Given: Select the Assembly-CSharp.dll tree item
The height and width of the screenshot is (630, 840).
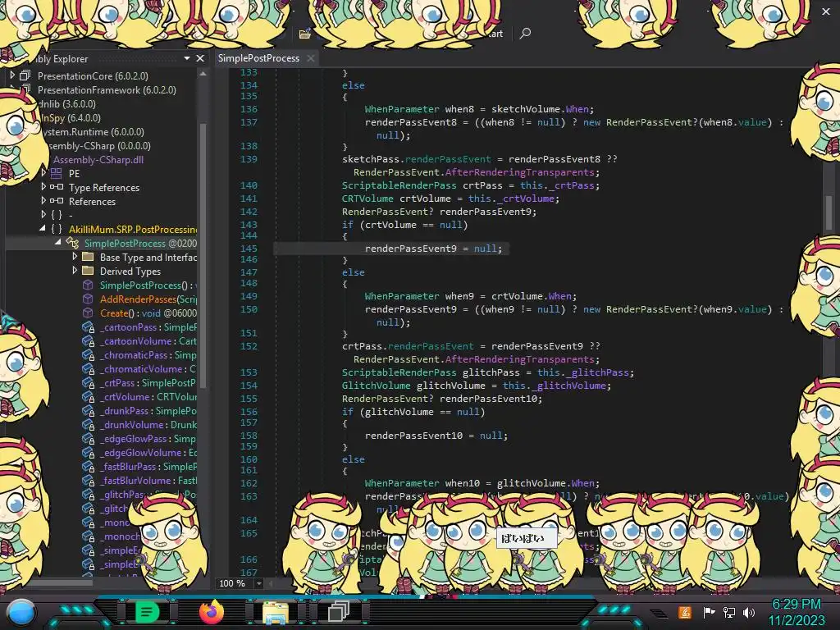Looking at the screenshot, I should (98, 160).
